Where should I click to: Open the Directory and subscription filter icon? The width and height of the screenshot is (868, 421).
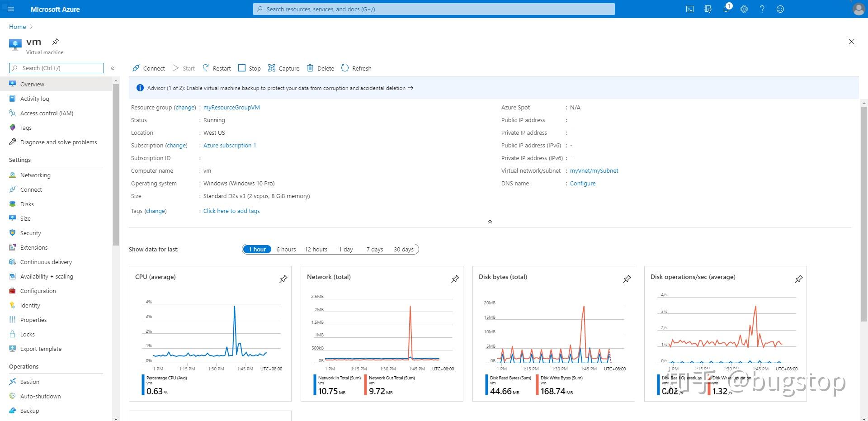(x=708, y=9)
